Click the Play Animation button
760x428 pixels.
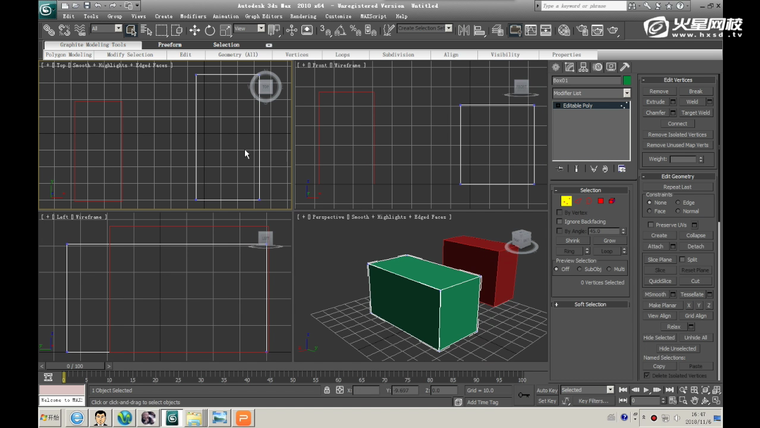(646, 390)
